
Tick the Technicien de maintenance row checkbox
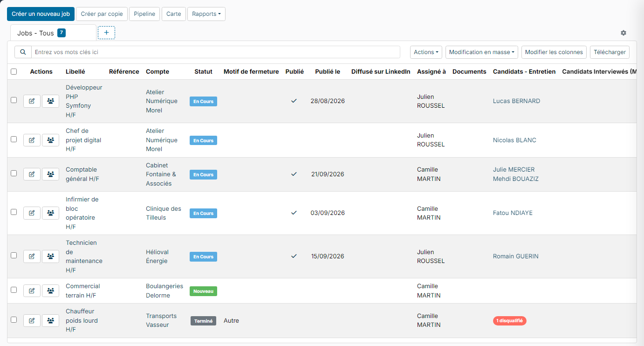(14, 255)
